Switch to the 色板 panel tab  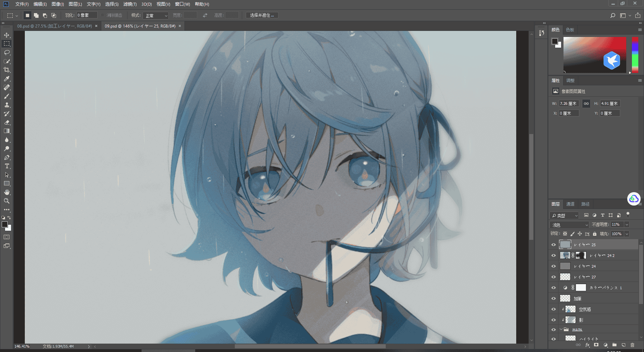570,30
